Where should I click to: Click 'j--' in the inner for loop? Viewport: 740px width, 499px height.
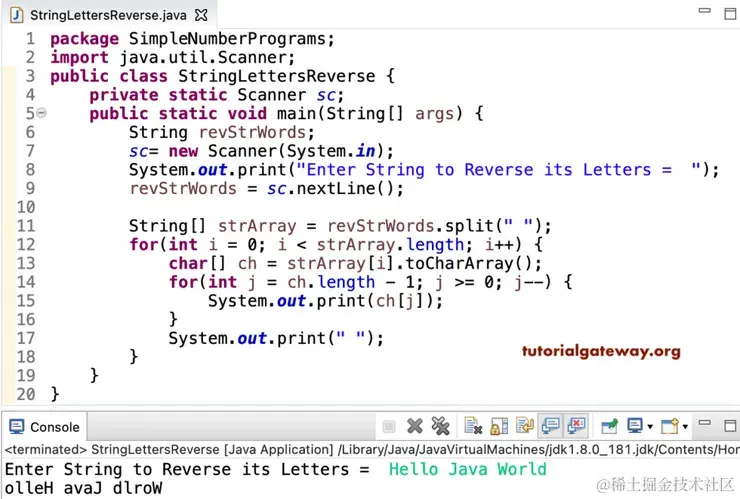[530, 282]
